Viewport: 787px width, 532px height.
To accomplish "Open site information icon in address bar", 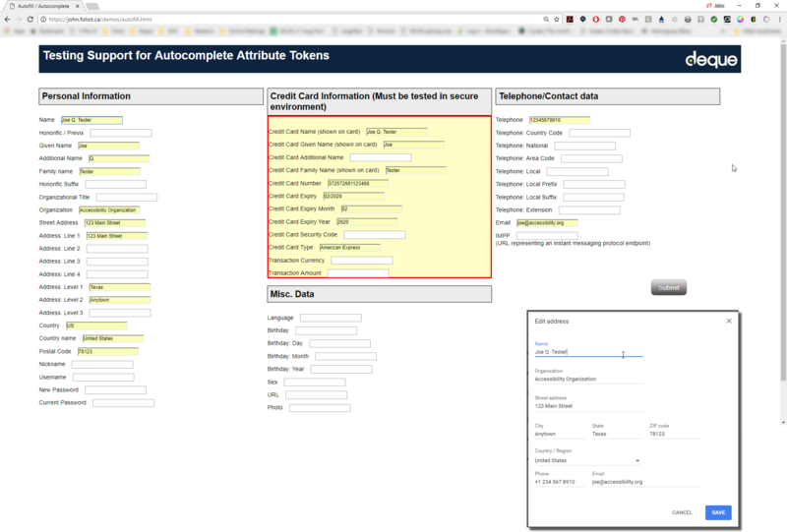I will coord(43,19).
